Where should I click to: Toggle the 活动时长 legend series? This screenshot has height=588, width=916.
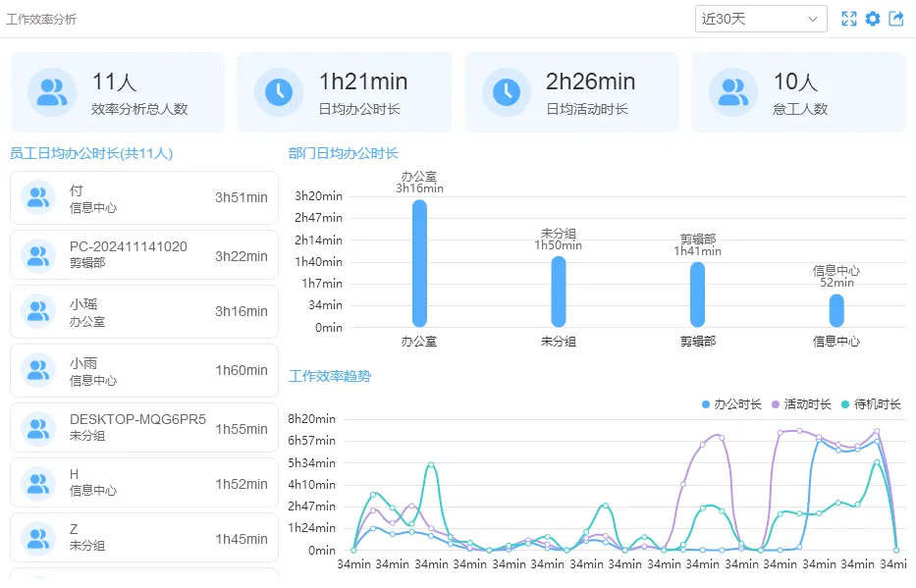(x=801, y=404)
